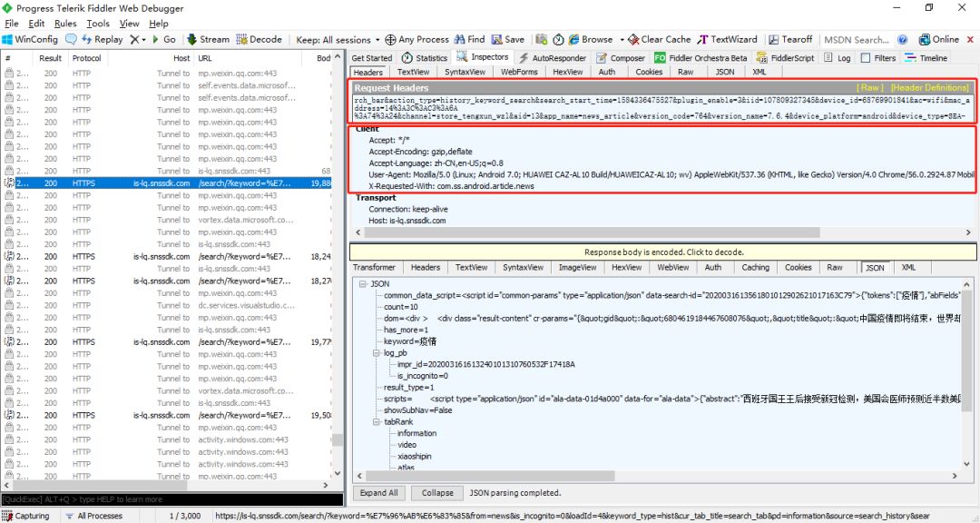Screen dimensions: 980x523
Task: Open the FiddlerScript tab
Action: tap(785, 57)
